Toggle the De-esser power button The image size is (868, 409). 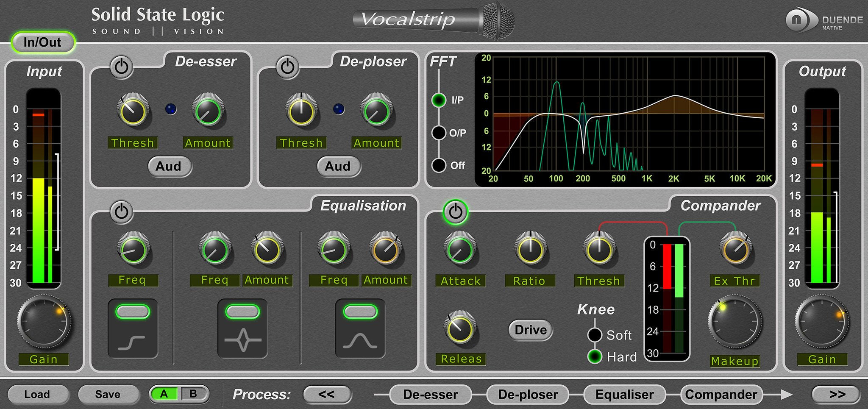(122, 67)
